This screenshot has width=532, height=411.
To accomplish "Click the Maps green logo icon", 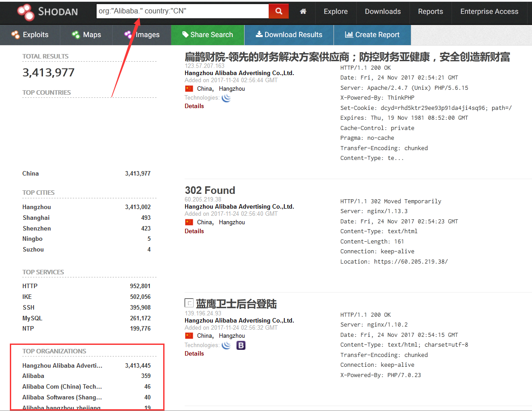I will click(x=76, y=34).
